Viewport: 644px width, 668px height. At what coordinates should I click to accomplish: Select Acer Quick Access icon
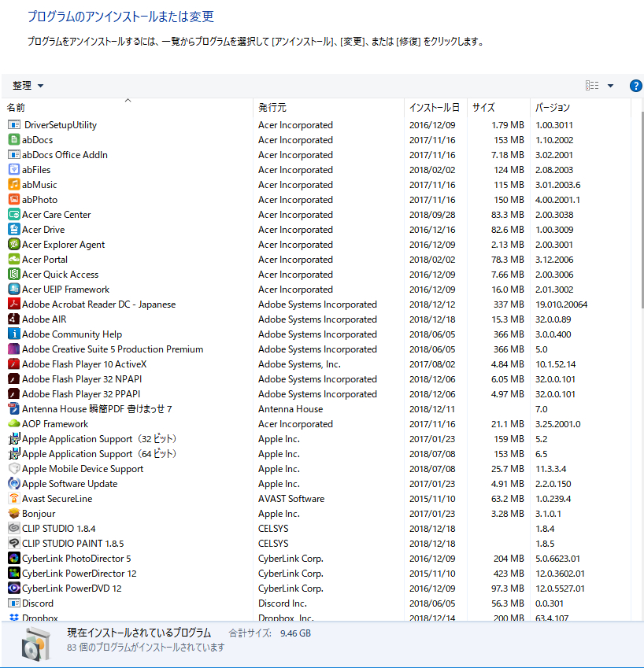pos(14,274)
